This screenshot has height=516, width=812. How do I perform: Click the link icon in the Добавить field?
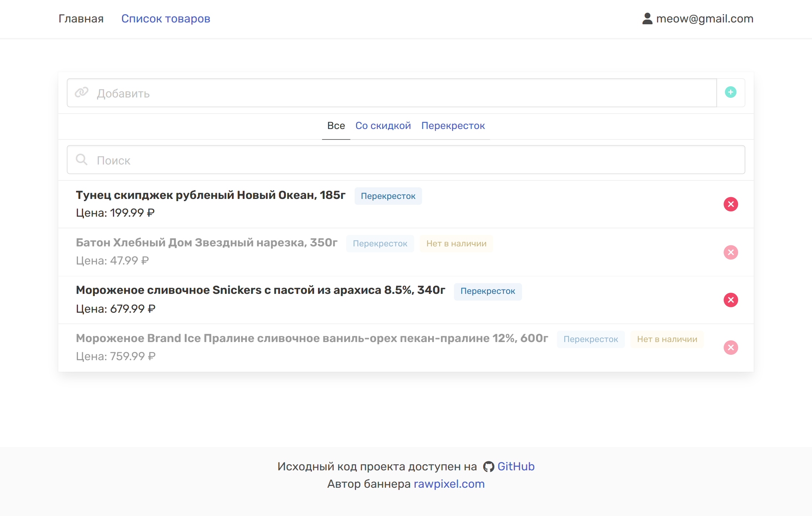tap(81, 92)
